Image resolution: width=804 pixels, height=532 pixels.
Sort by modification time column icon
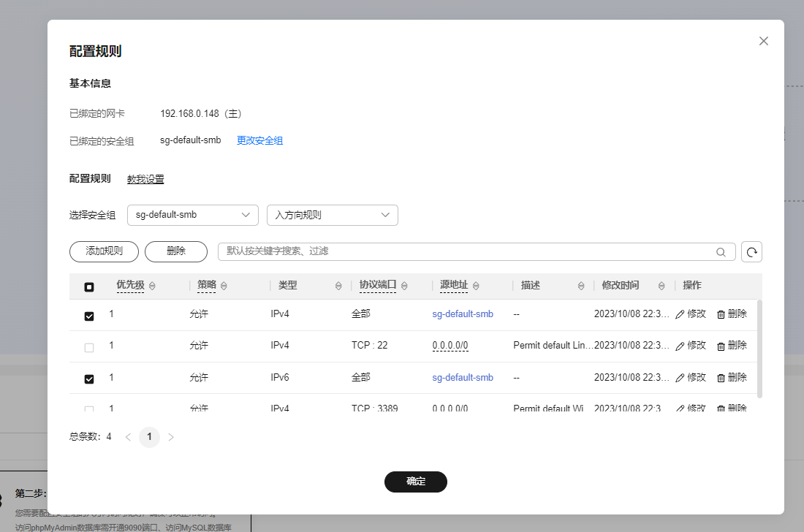click(x=661, y=286)
